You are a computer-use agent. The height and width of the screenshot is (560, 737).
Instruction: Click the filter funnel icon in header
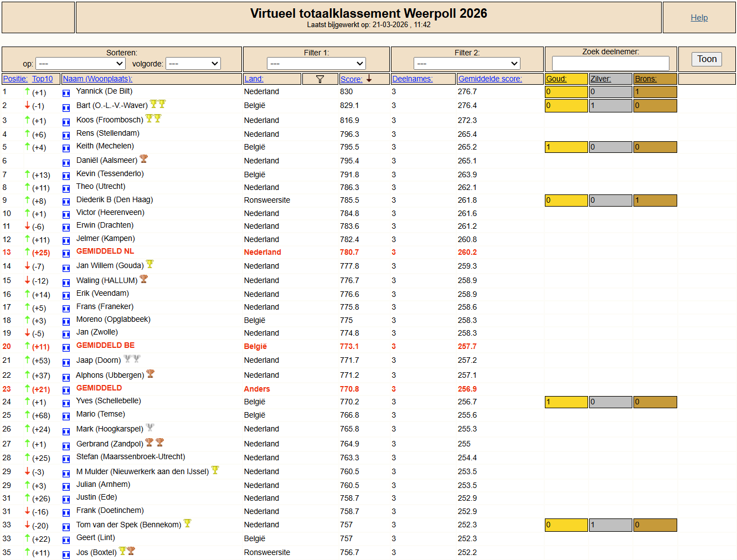point(319,79)
